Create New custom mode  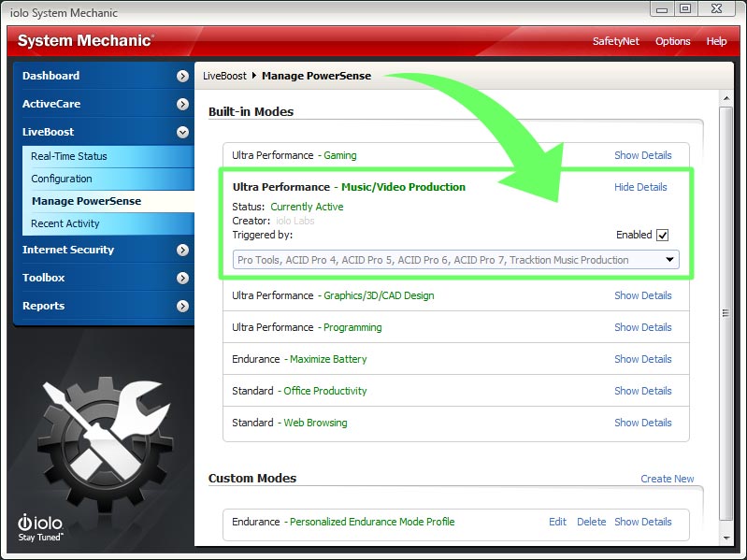(667, 479)
